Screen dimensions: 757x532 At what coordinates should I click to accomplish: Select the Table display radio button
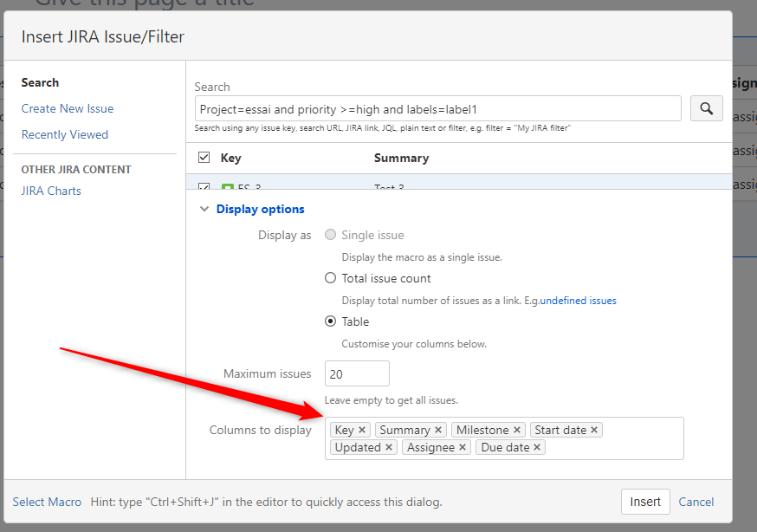pos(330,321)
